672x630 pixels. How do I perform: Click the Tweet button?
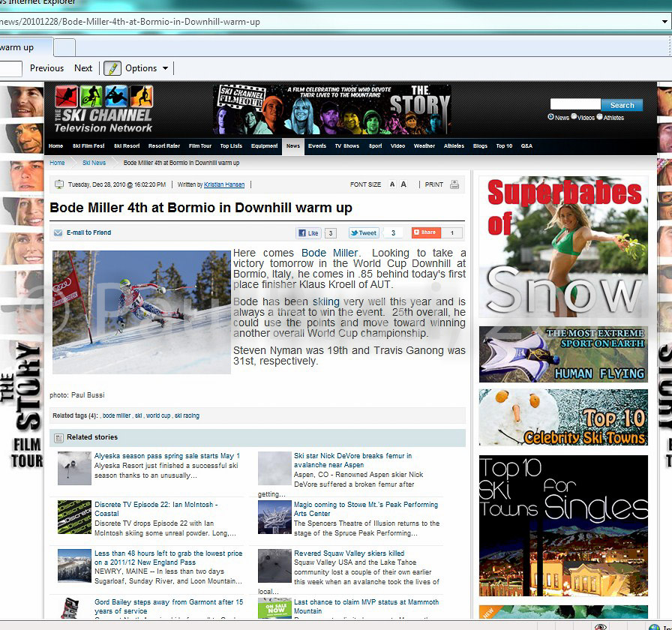[x=364, y=233]
